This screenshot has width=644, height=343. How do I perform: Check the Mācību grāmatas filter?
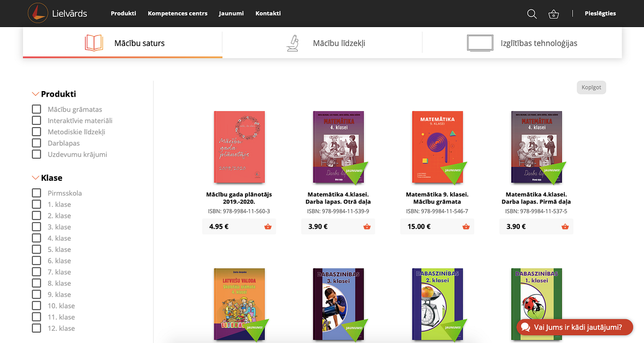point(37,109)
